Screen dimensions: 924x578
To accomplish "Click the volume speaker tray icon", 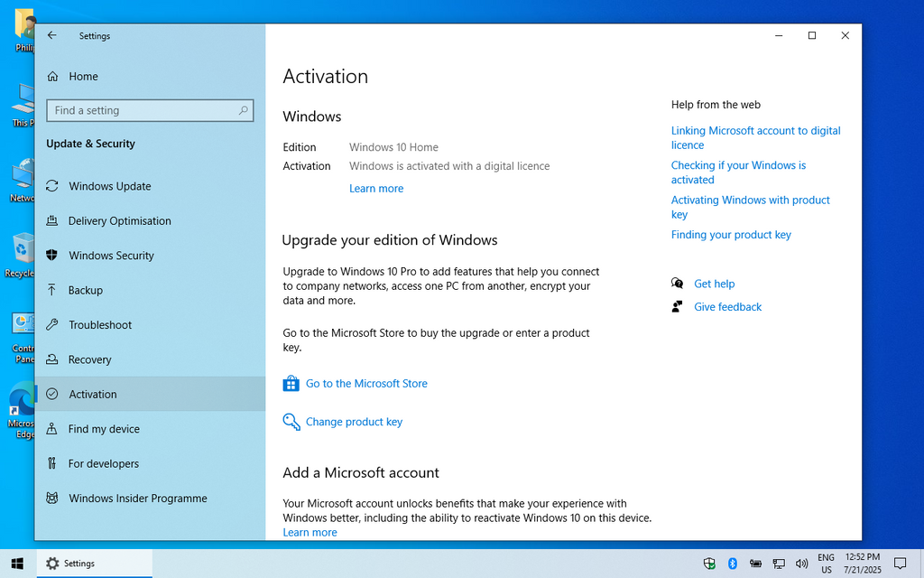I will point(801,564).
